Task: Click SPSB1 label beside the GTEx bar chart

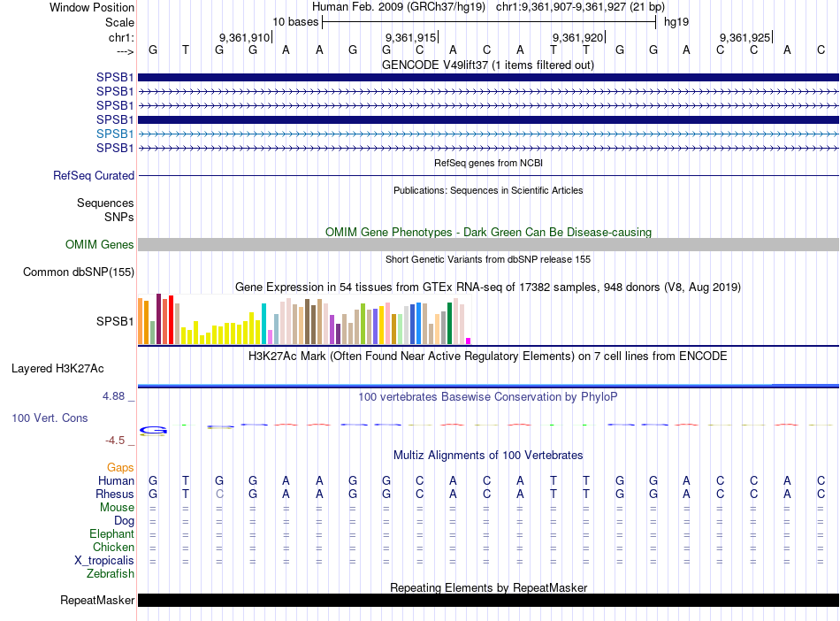Action: 115,321
